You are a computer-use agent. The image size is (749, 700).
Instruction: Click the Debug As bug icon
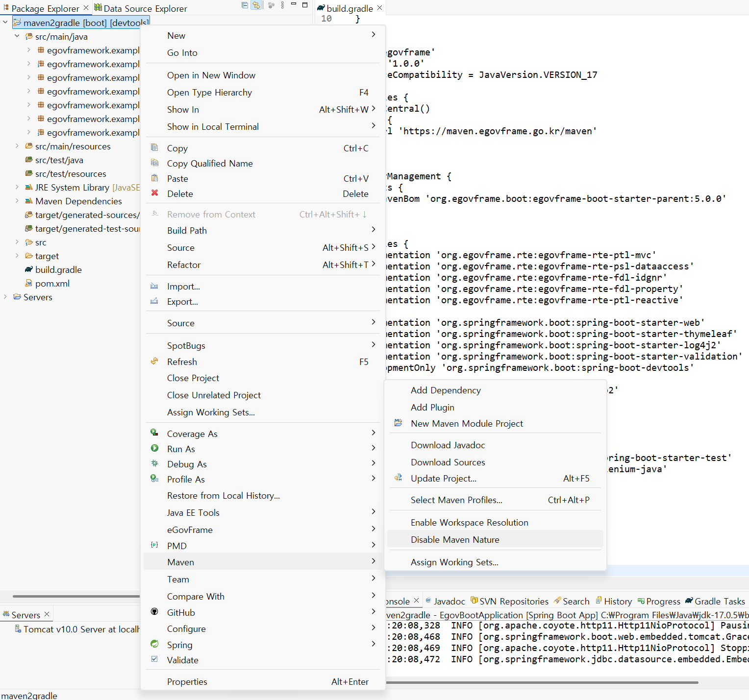pos(155,464)
